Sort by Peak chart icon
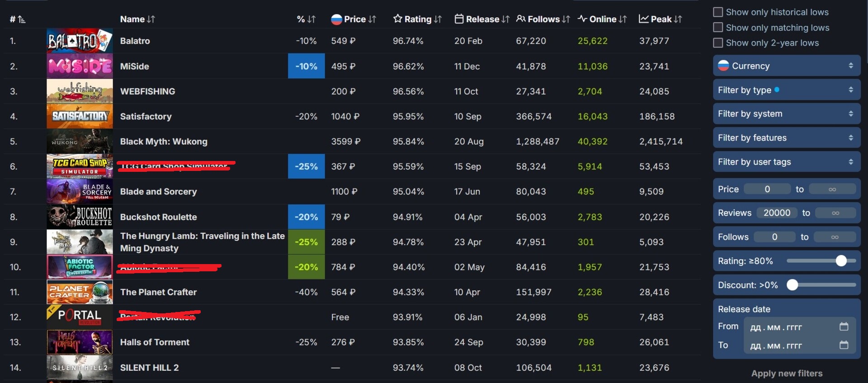The width and height of the screenshot is (868, 383). pos(644,19)
